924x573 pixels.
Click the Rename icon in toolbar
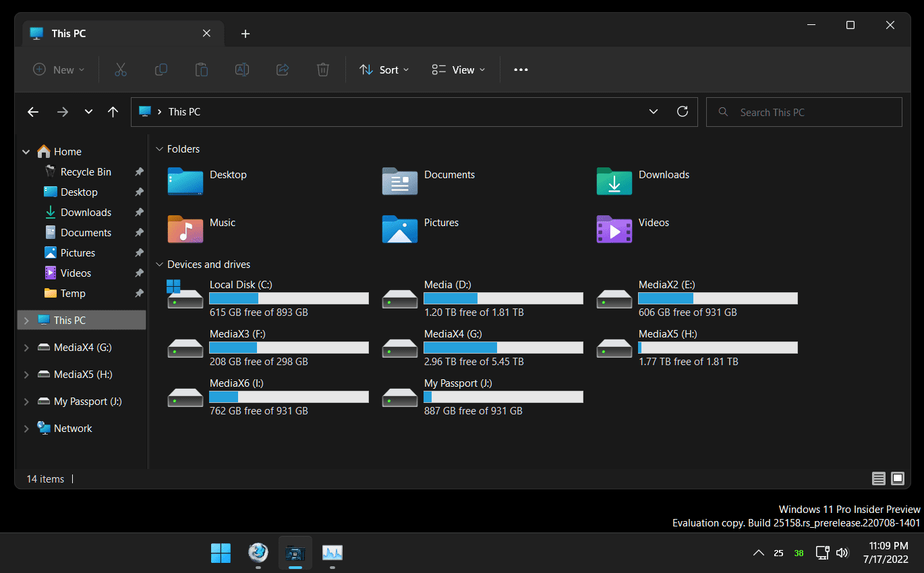[x=242, y=70]
